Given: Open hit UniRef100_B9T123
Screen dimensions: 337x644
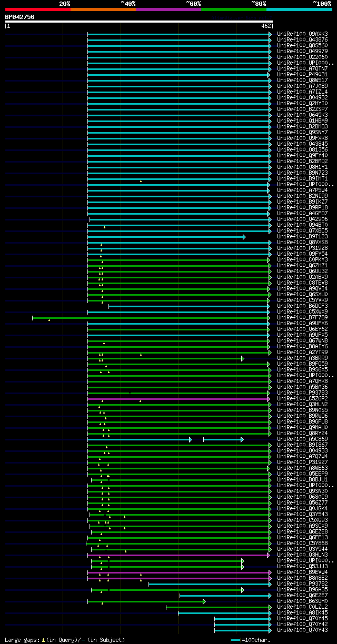Looking at the screenshot, I should (x=302, y=236).
